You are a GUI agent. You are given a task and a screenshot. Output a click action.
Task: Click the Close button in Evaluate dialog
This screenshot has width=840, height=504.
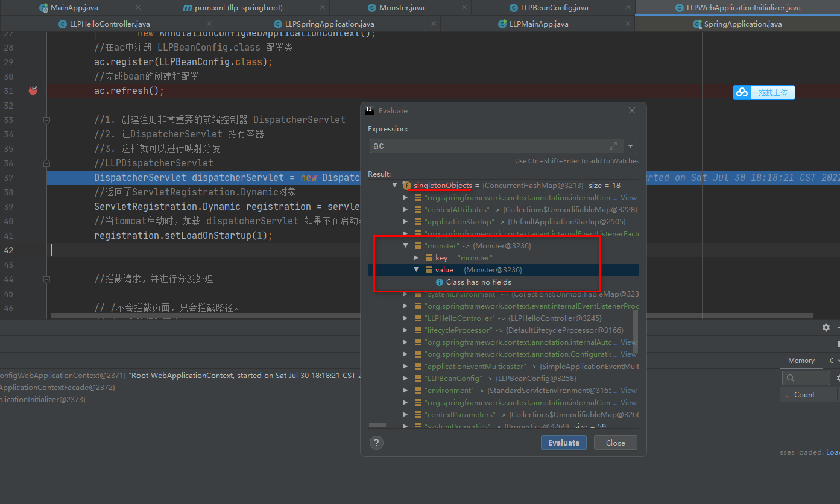pos(615,443)
